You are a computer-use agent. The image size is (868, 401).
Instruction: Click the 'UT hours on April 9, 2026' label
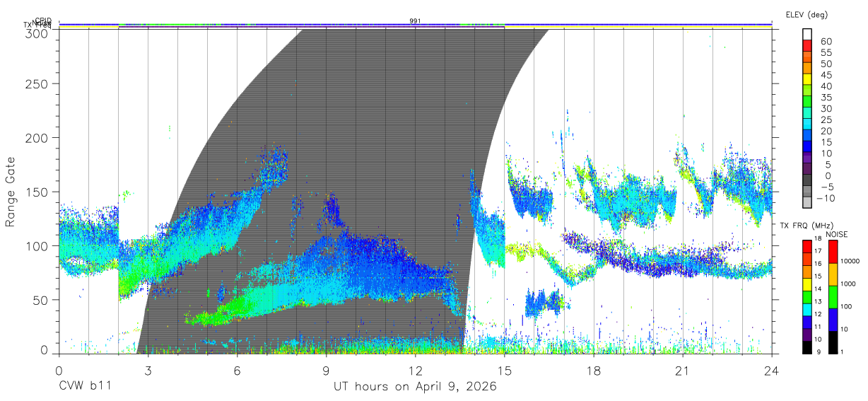click(415, 387)
